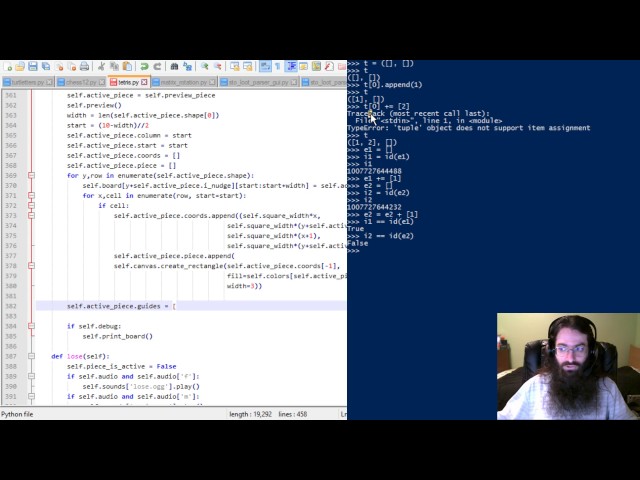Click the Print icon
This screenshot has width=640, height=480.
84,67
